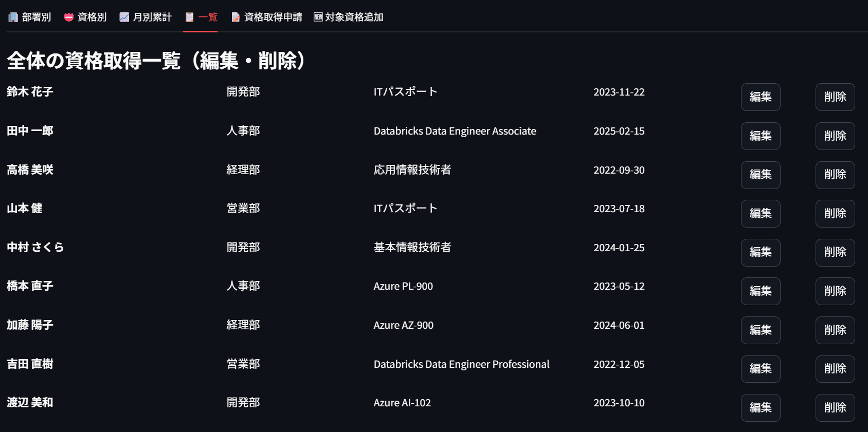Delete 橋本 直子's Azure PL-900 row
Image resolution: width=868 pixels, height=432 pixels.
[835, 291]
